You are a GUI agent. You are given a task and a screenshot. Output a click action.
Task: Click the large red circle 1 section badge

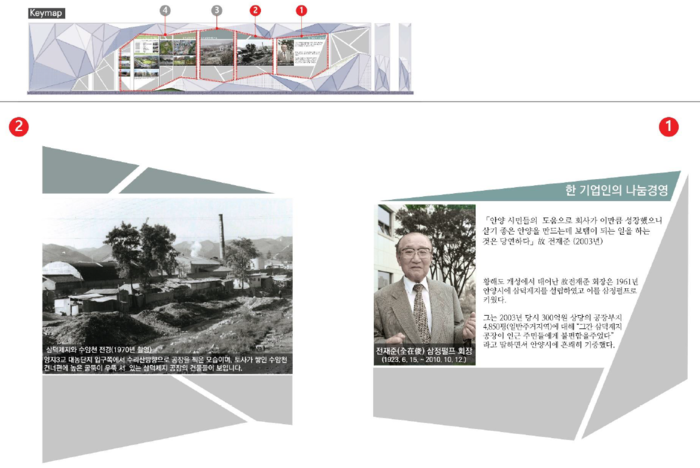[x=668, y=127]
